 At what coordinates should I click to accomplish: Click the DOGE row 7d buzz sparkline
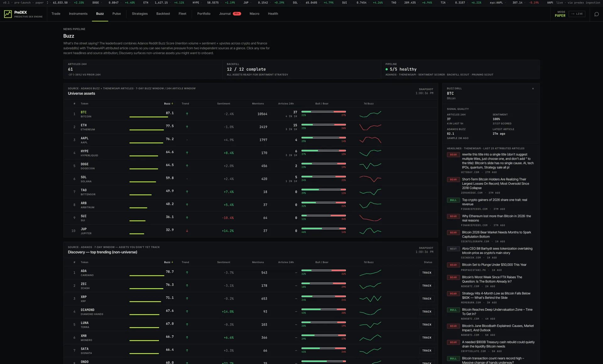pyautogui.click(x=370, y=166)
